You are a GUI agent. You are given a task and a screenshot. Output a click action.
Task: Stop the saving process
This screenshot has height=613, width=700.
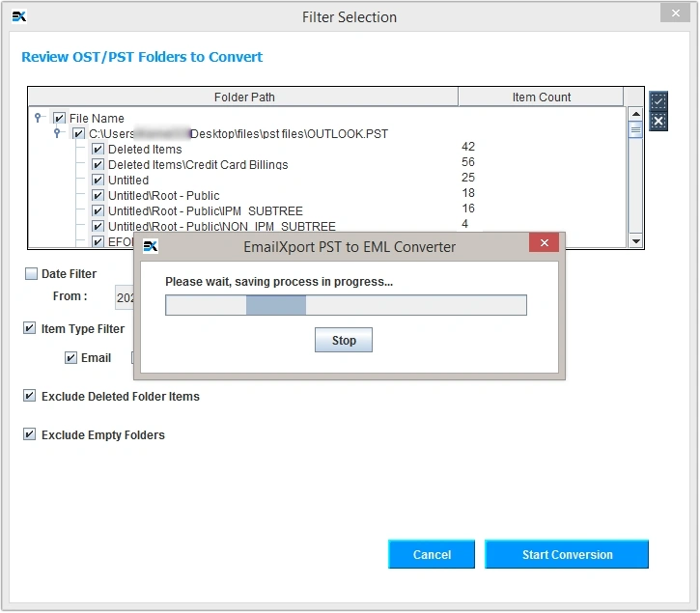[x=344, y=340]
